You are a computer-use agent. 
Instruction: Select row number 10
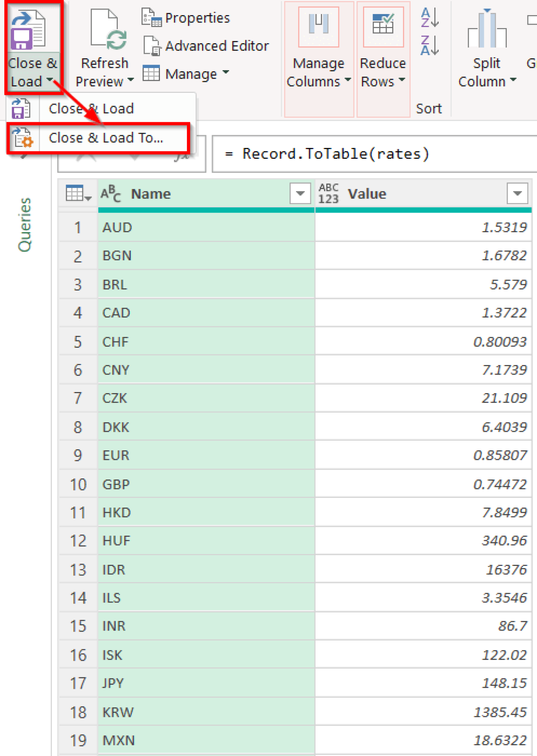[x=78, y=484]
